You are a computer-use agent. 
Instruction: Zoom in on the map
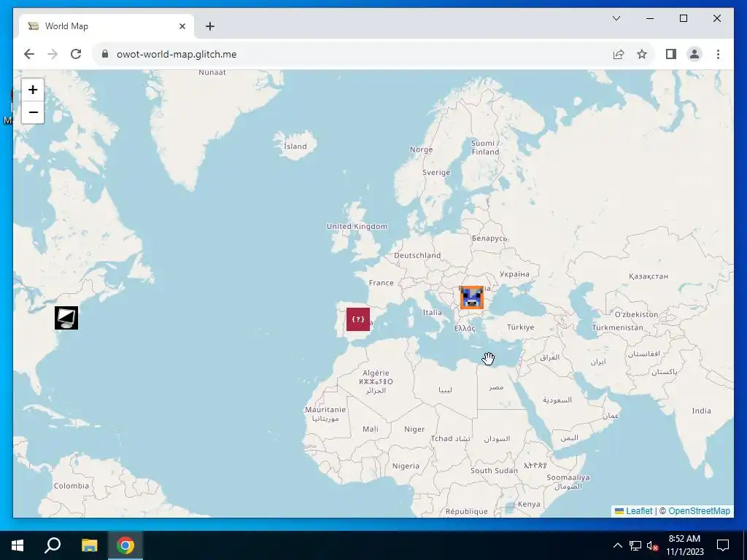33,90
